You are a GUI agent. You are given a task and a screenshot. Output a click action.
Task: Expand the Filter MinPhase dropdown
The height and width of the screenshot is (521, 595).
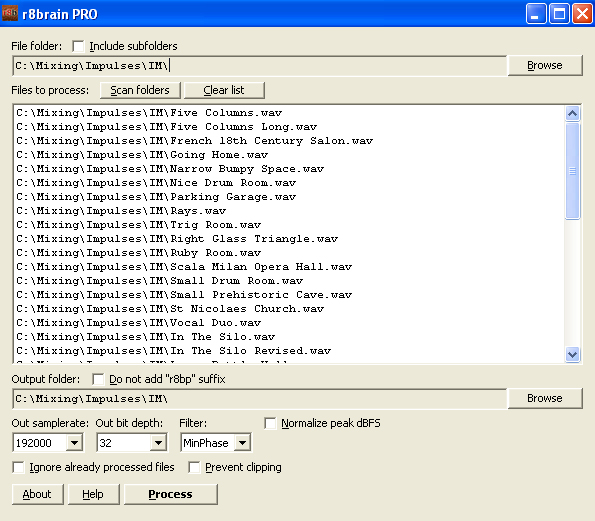tap(242, 443)
